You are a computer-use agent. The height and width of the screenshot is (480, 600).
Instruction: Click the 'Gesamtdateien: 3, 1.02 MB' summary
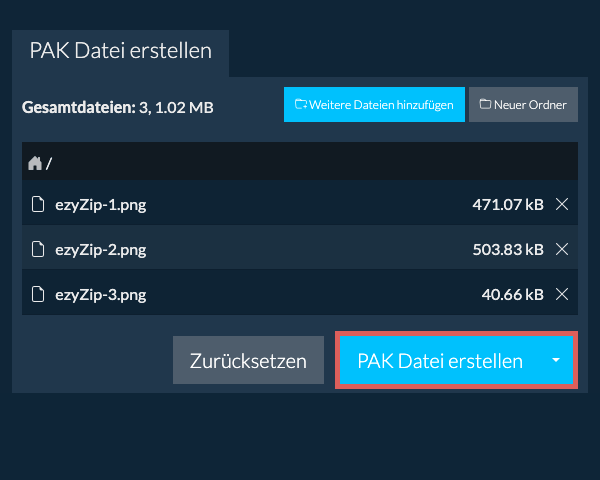[x=117, y=108]
